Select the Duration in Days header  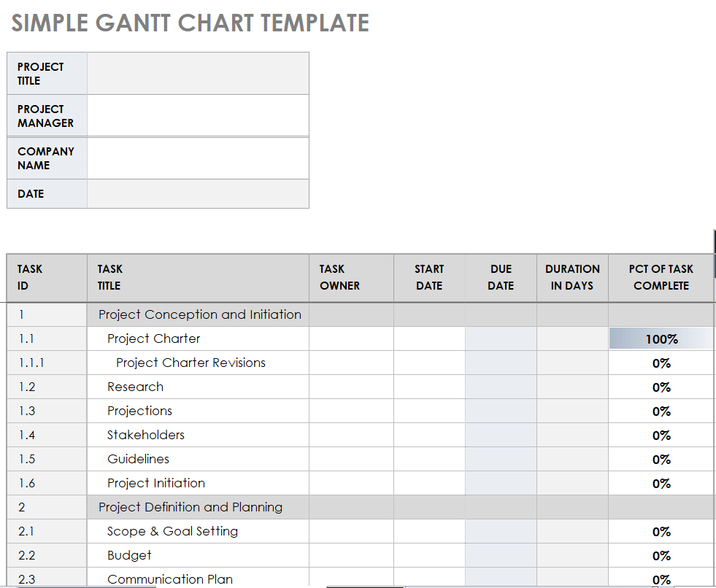point(572,278)
